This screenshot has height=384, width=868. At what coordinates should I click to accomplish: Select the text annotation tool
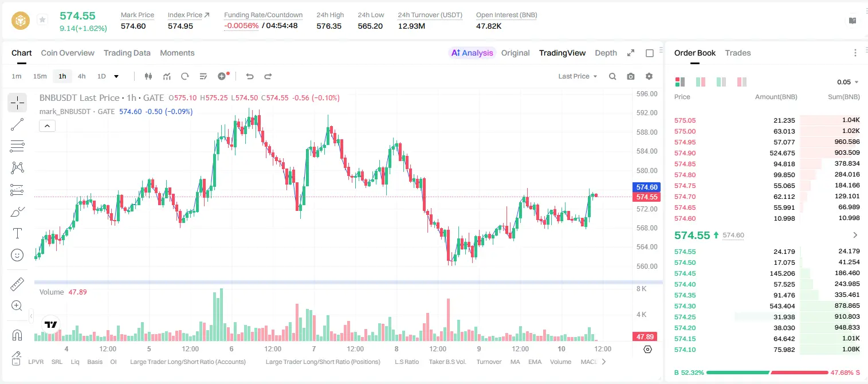[17, 233]
